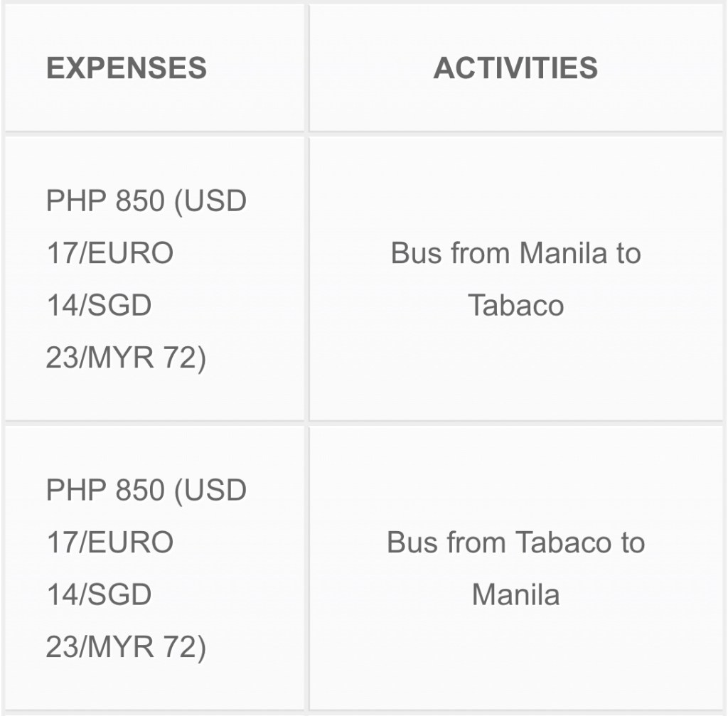Click "23/MYR 72)" in the first expense cell
This screenshot has height=716, width=728.
(x=126, y=358)
